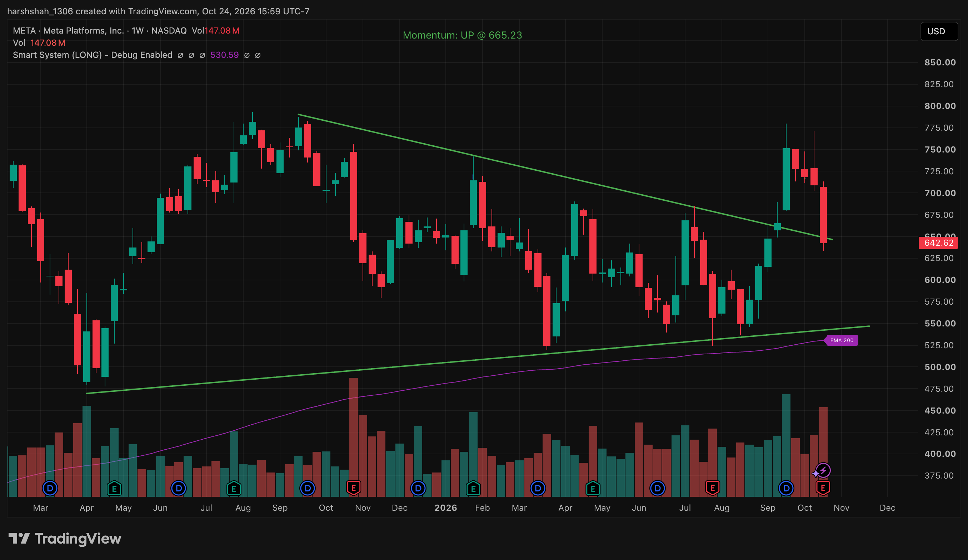Click the latest red weekly candle body

[x=823, y=215]
